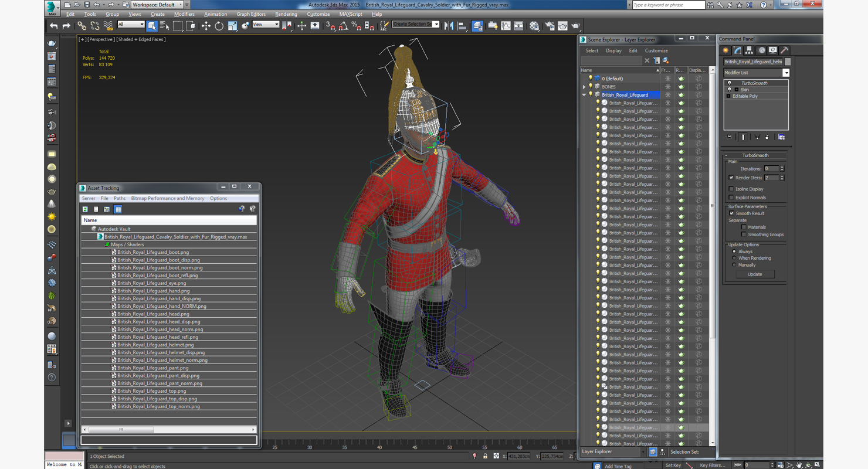Viewport: 868px width, 469px height.
Task: Toggle the Angle Snap icon
Action: point(344,26)
